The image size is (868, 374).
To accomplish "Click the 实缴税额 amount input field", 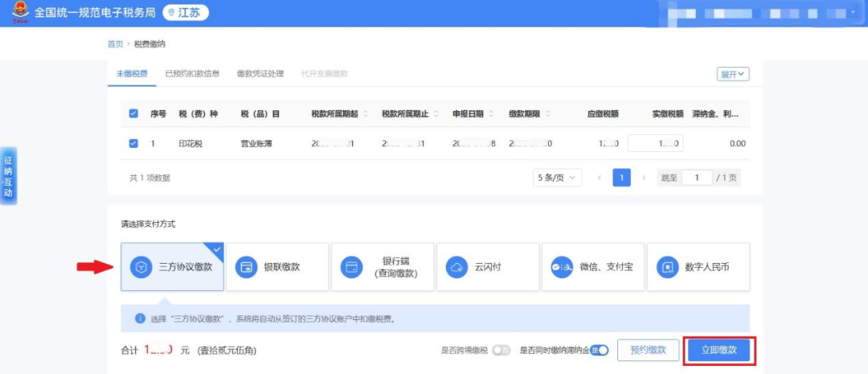I will click(x=655, y=143).
